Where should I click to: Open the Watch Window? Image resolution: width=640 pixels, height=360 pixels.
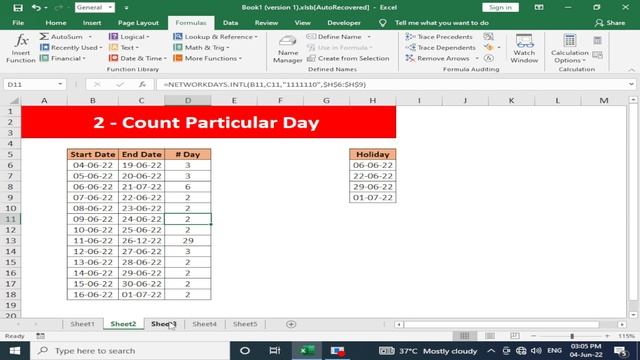click(x=524, y=49)
